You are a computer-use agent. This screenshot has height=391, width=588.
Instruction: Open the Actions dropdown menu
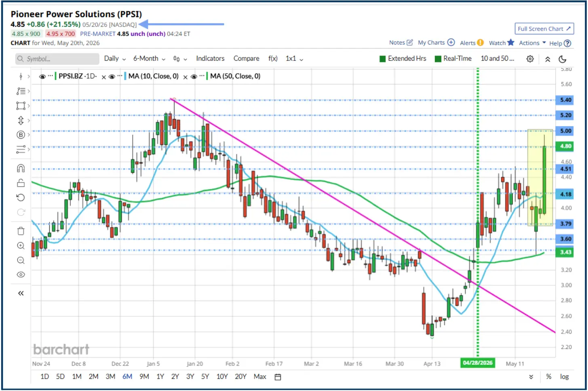(x=532, y=43)
